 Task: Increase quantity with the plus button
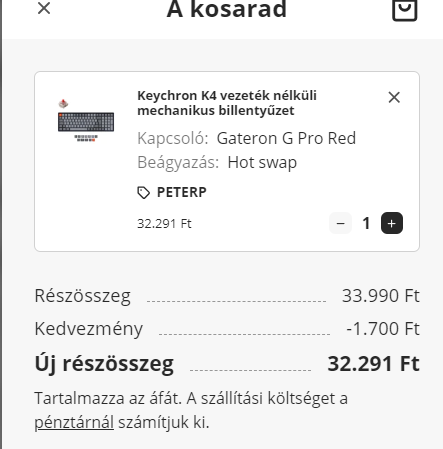392,223
